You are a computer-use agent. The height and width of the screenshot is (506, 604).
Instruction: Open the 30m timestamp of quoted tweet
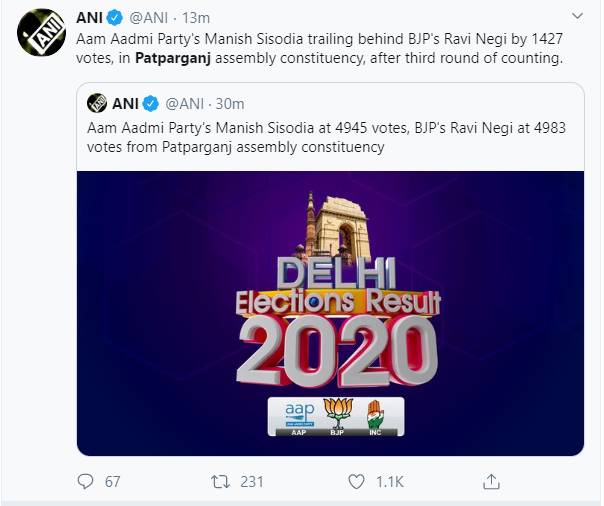click(229, 103)
